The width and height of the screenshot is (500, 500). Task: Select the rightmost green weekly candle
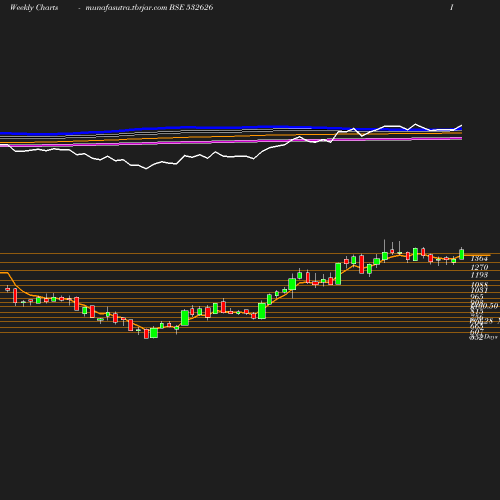462,254
